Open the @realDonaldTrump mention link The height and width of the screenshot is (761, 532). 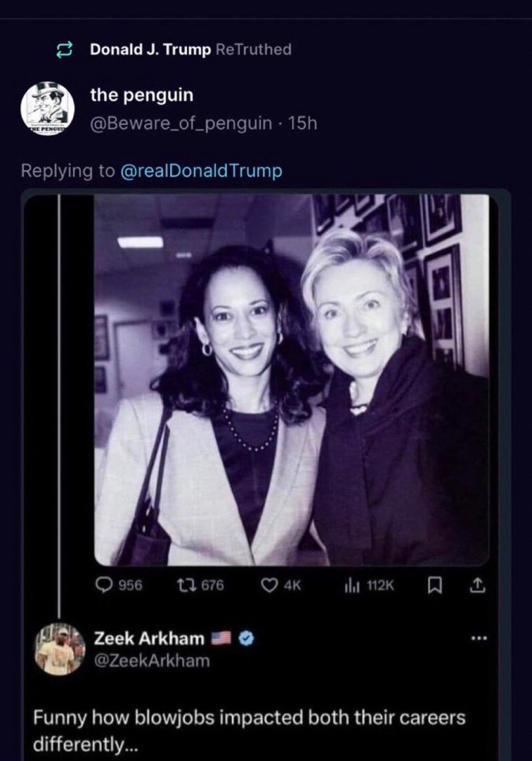coord(201,170)
